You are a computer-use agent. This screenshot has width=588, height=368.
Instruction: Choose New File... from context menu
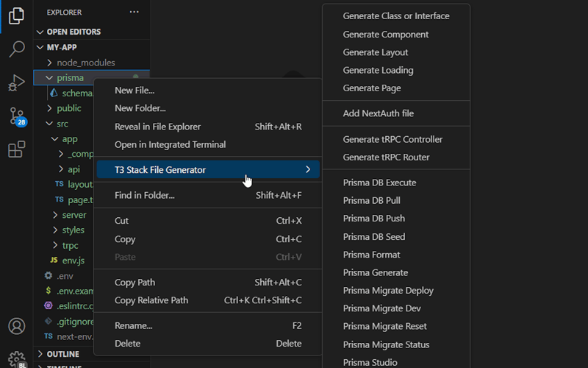click(x=208, y=90)
